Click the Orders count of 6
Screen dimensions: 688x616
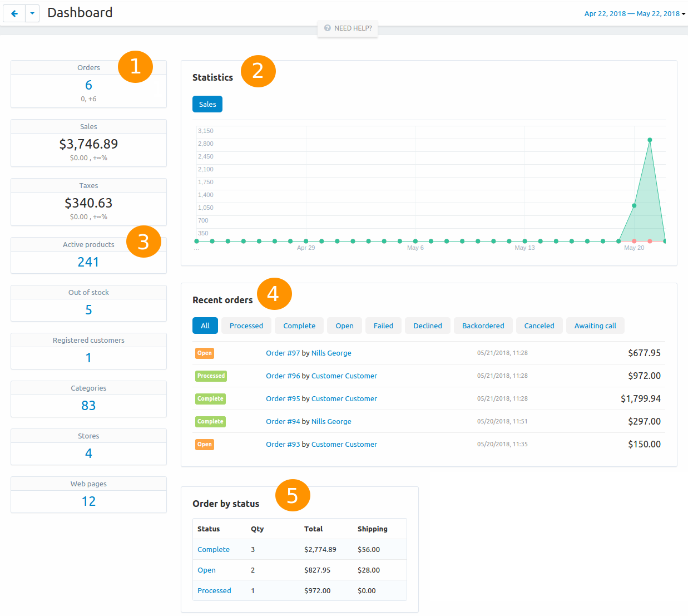click(88, 85)
